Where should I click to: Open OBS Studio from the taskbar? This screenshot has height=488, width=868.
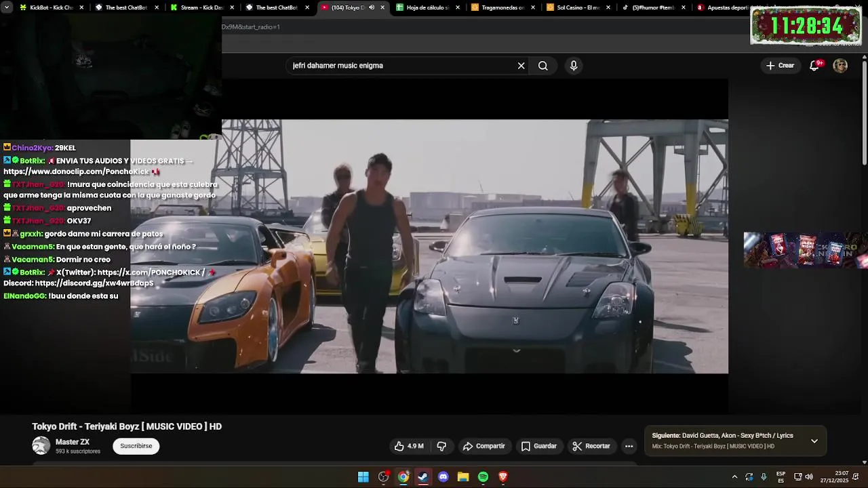383,477
